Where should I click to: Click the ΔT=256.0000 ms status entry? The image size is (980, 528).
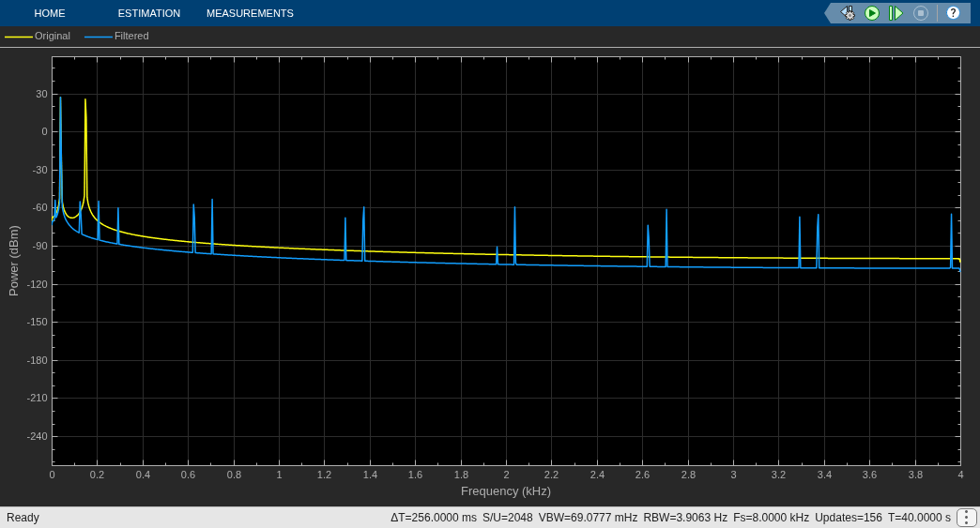[433, 518]
